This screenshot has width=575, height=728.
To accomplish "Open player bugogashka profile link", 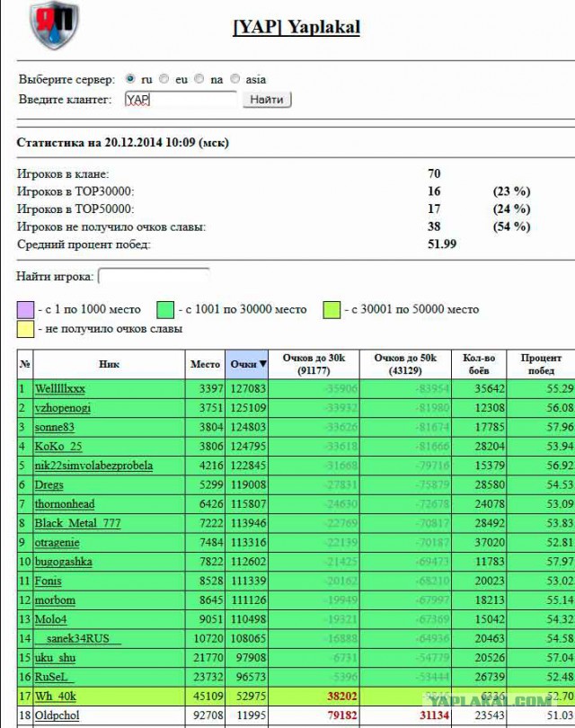I will tap(63, 562).
